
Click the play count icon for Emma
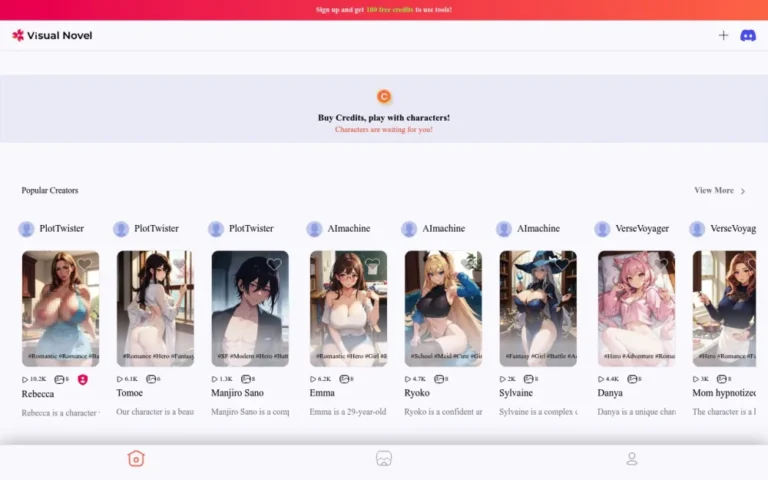pos(313,379)
